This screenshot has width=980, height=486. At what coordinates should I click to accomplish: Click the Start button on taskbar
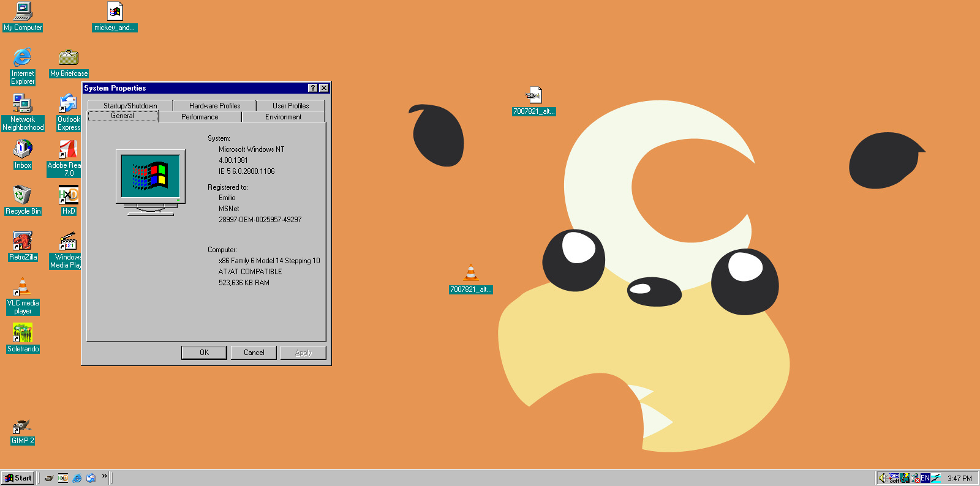tap(18, 478)
